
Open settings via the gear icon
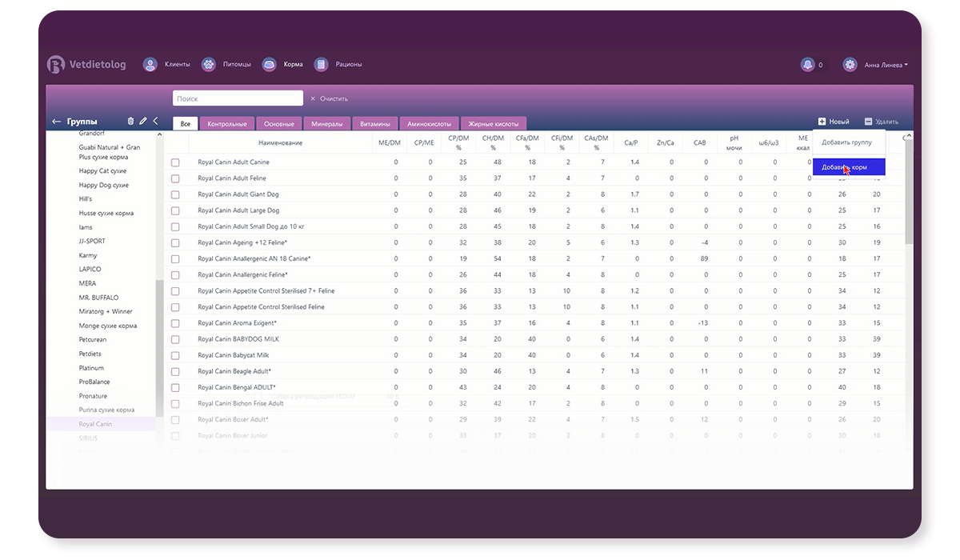point(850,65)
